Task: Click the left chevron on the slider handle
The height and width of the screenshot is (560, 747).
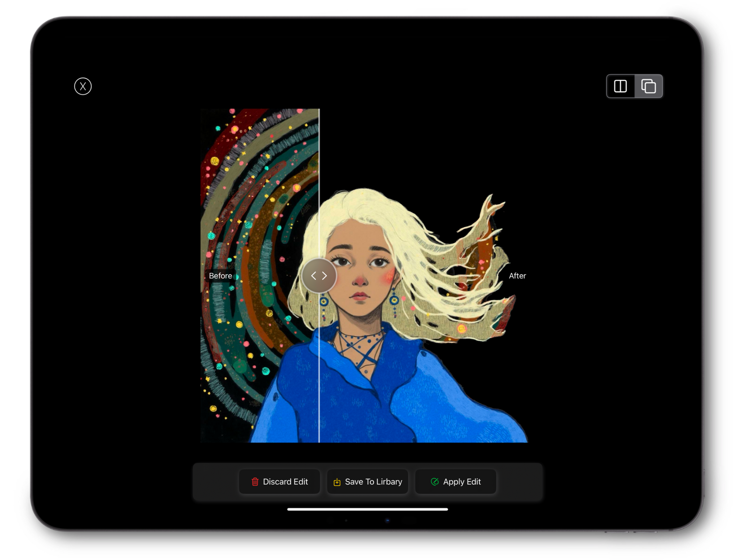Action: click(x=314, y=276)
